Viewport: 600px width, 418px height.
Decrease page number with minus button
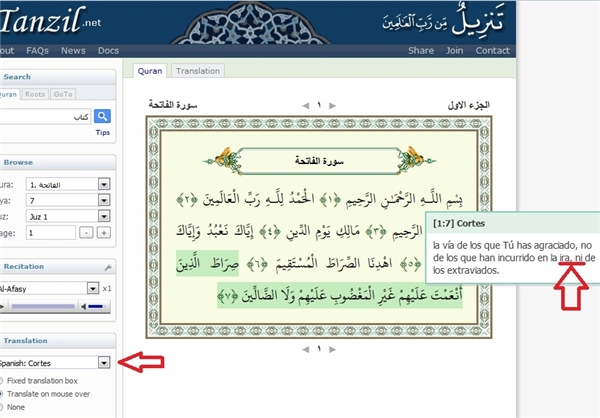(86, 232)
